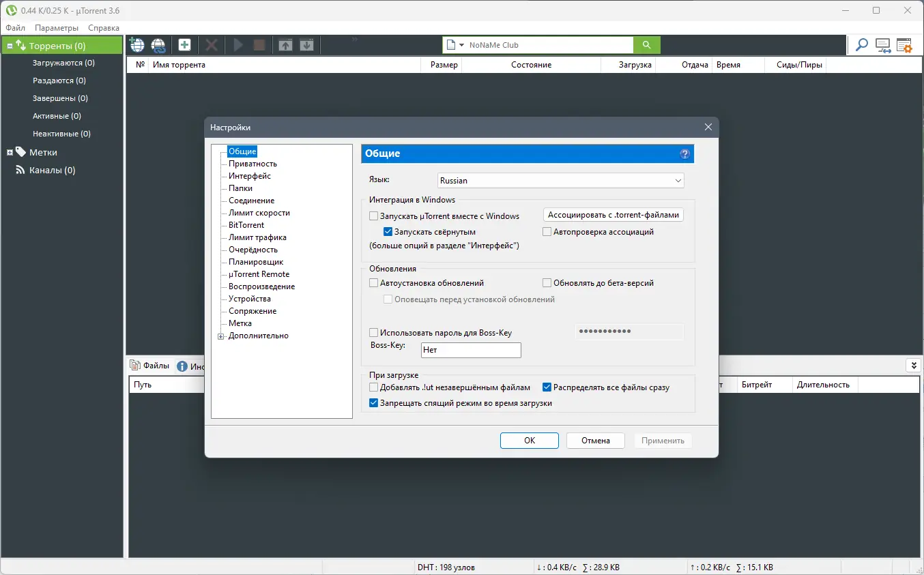Image resolution: width=924 pixels, height=575 pixels.
Task: Click the µTorrent logo in the title bar
Action: pyautogui.click(x=11, y=10)
